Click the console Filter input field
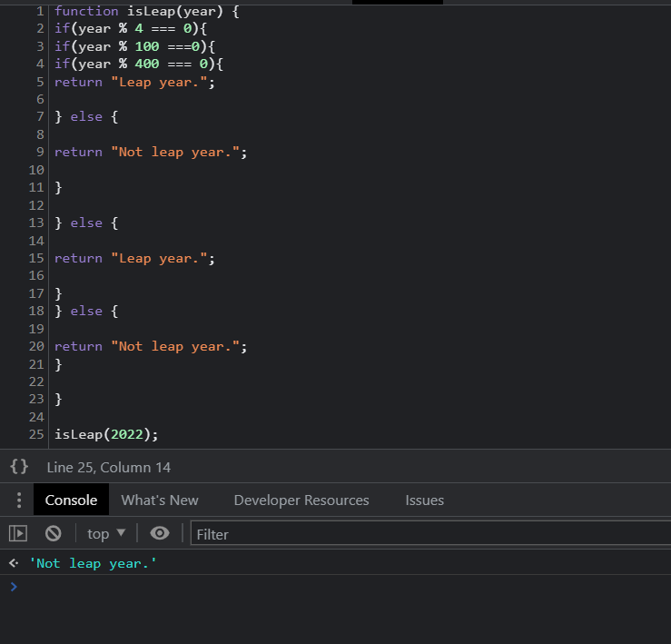This screenshot has height=644, width=671. pos(430,534)
